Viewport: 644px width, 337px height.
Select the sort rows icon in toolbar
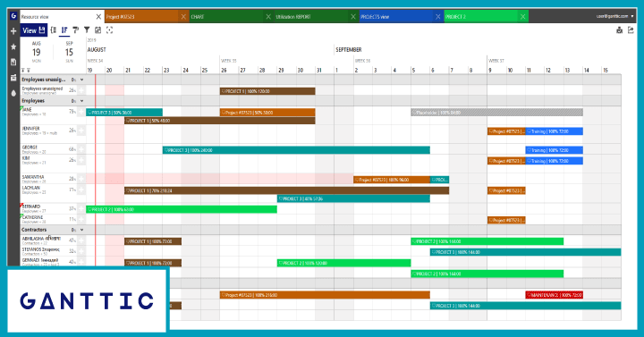point(64,30)
